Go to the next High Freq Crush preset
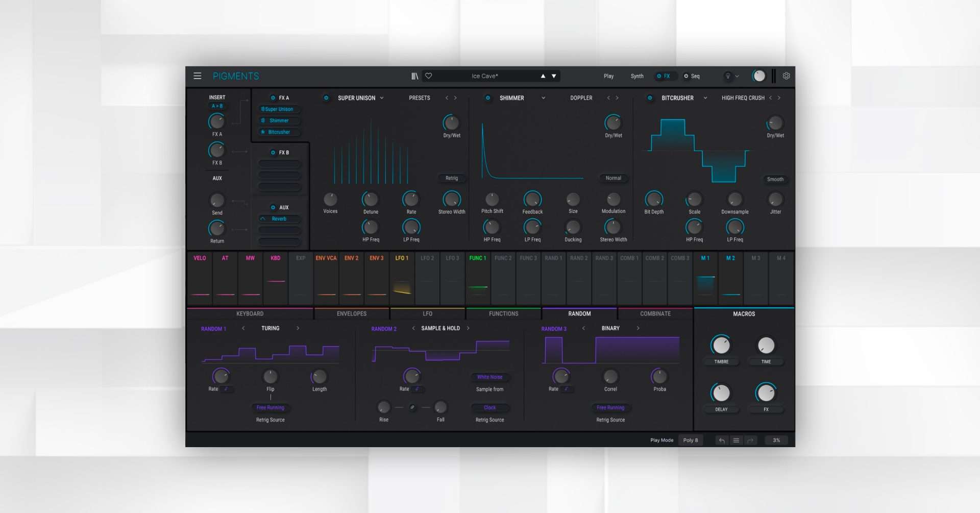 [x=779, y=98]
